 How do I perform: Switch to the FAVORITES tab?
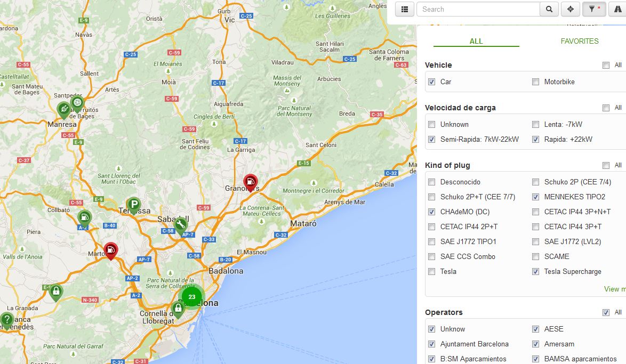579,41
